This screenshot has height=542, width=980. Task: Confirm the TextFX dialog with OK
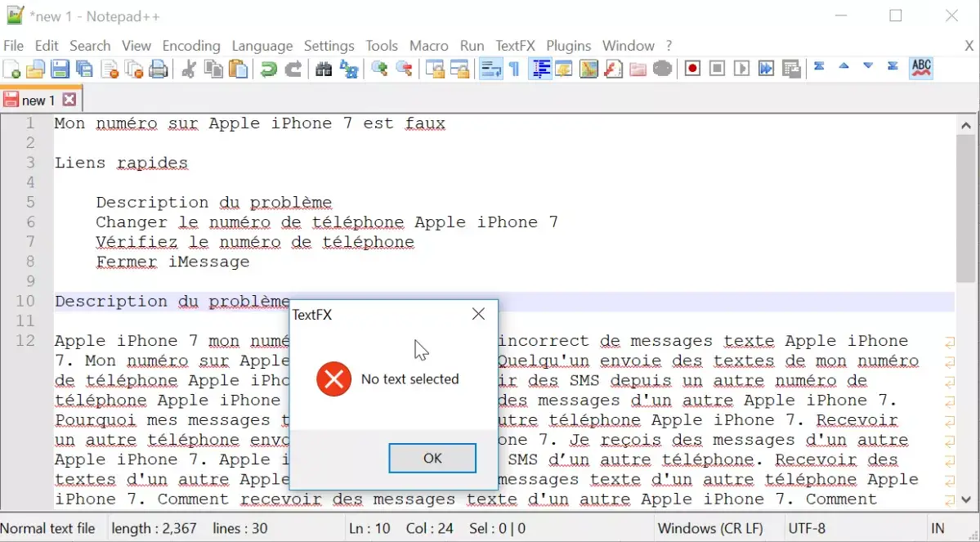(432, 459)
